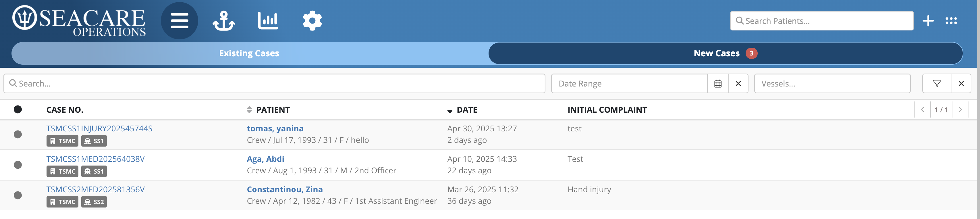
Task: Click TSMC badge under TSMCSS1INJURY202545744S
Action: tap(62, 141)
